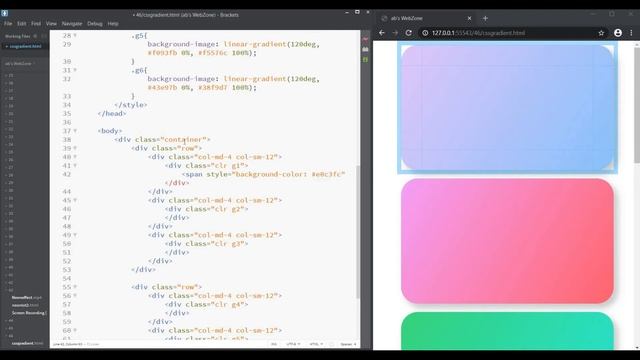Toggle INS insert mode in status bar
The image size is (640, 360).
click(274, 344)
